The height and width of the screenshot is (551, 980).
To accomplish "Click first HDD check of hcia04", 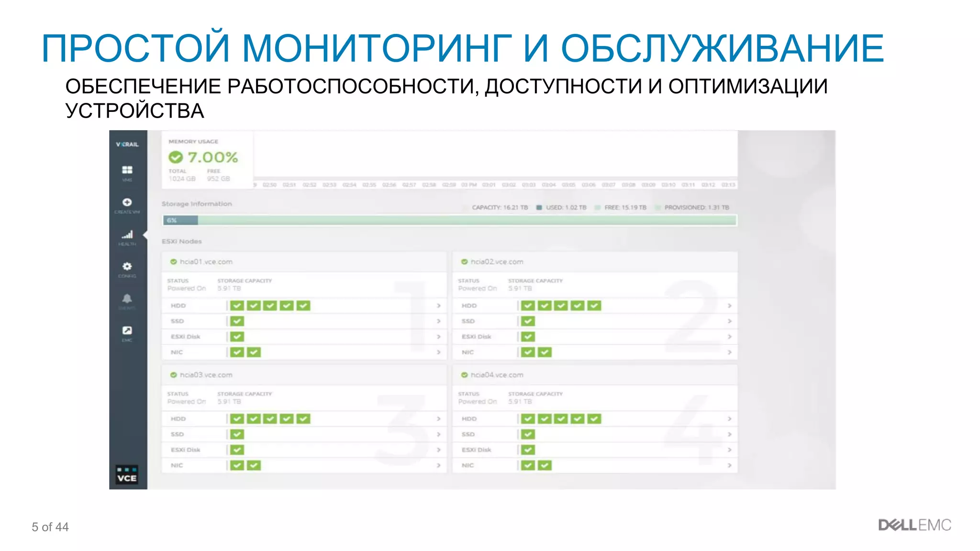I will tap(528, 419).
